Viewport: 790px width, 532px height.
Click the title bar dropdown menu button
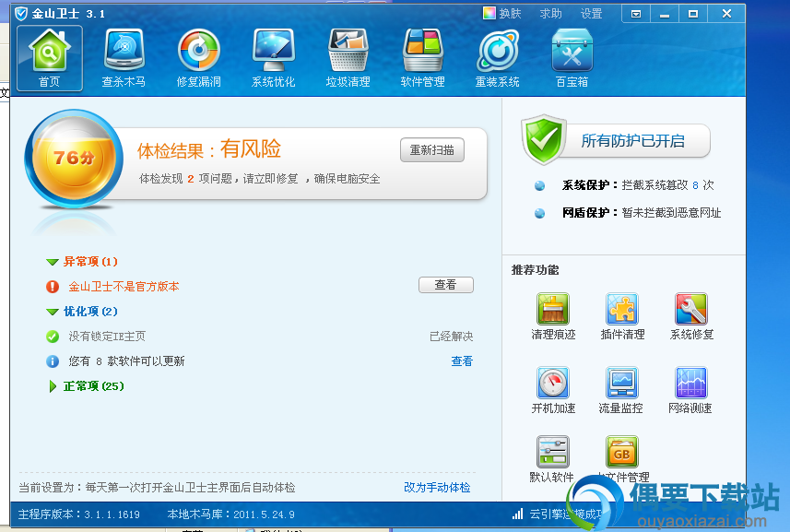tap(636, 14)
